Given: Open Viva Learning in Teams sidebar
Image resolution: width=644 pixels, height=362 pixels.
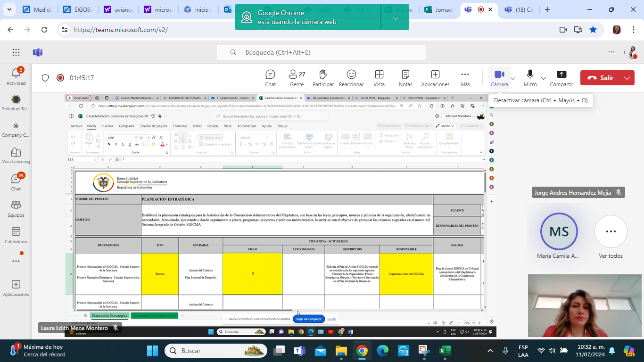Looking at the screenshot, I should point(16,156).
